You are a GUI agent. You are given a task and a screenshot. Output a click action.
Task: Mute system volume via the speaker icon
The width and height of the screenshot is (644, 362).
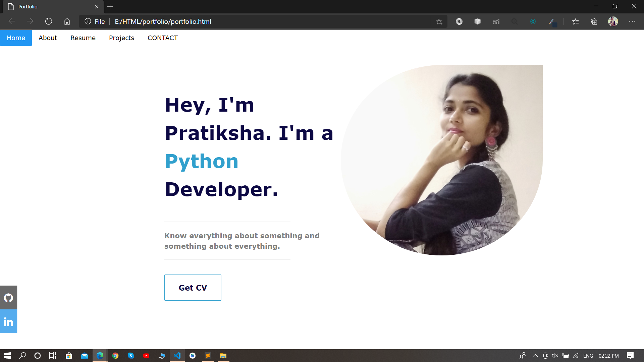(555, 356)
